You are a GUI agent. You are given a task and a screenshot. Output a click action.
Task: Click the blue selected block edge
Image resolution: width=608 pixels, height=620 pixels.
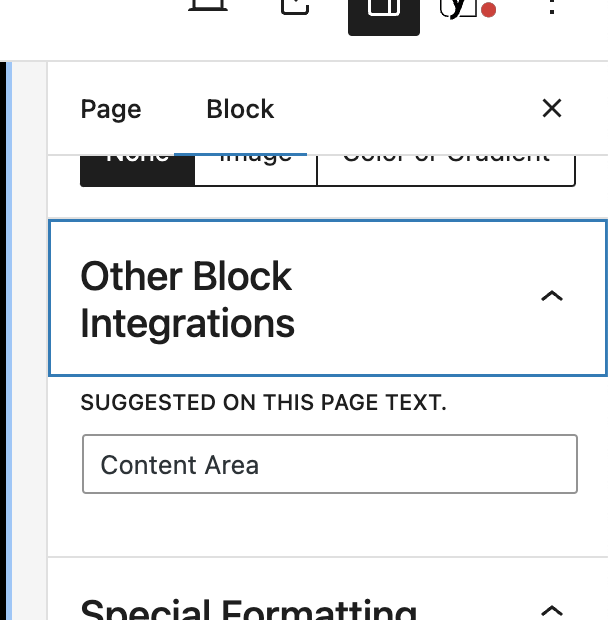pos(9,341)
